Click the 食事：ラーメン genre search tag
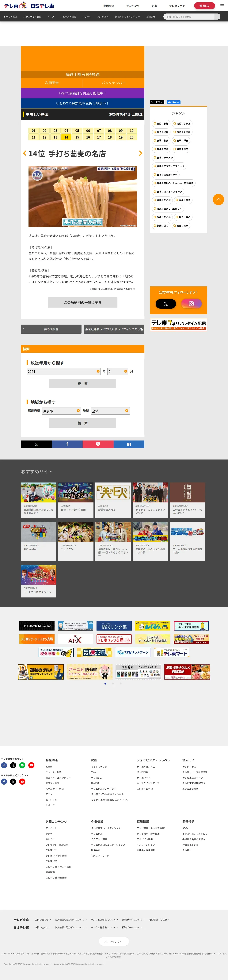This screenshot has width=228, height=980. point(163,158)
